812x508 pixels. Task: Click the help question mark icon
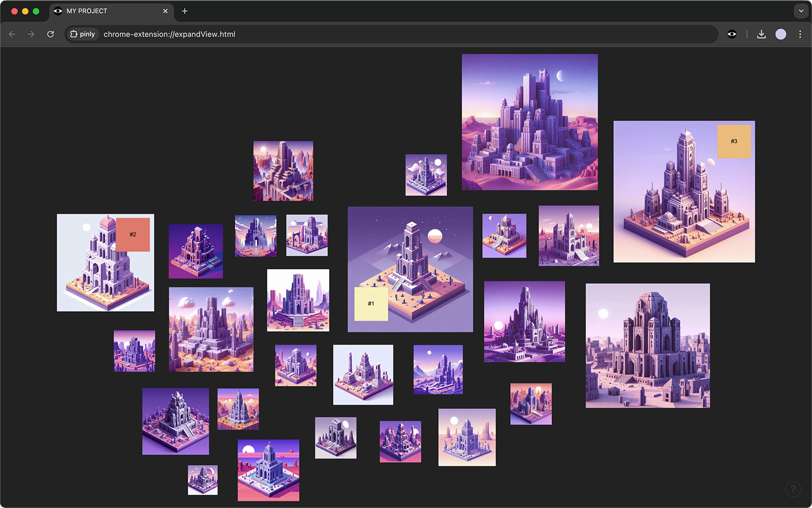pos(793,489)
